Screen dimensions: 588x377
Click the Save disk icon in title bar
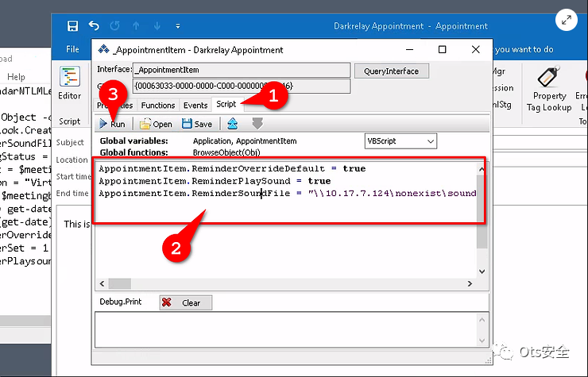(x=72, y=26)
